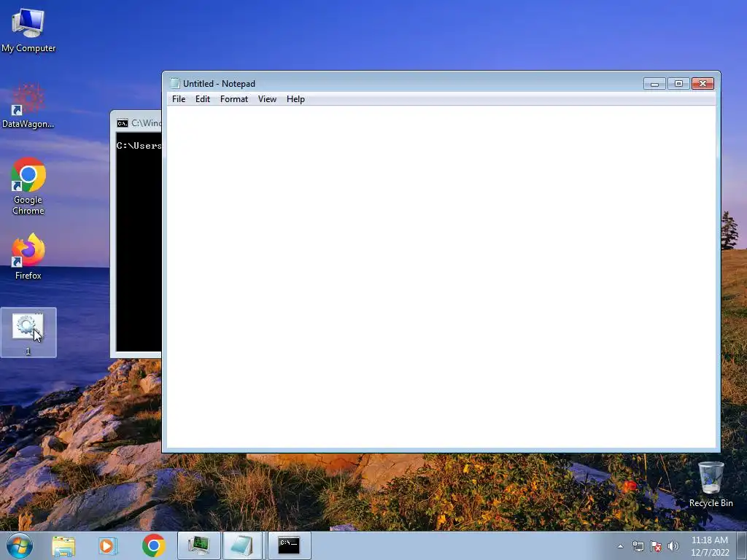The width and height of the screenshot is (747, 560).
Task: Click the Command Prompt title bar icon
Action: pos(123,123)
